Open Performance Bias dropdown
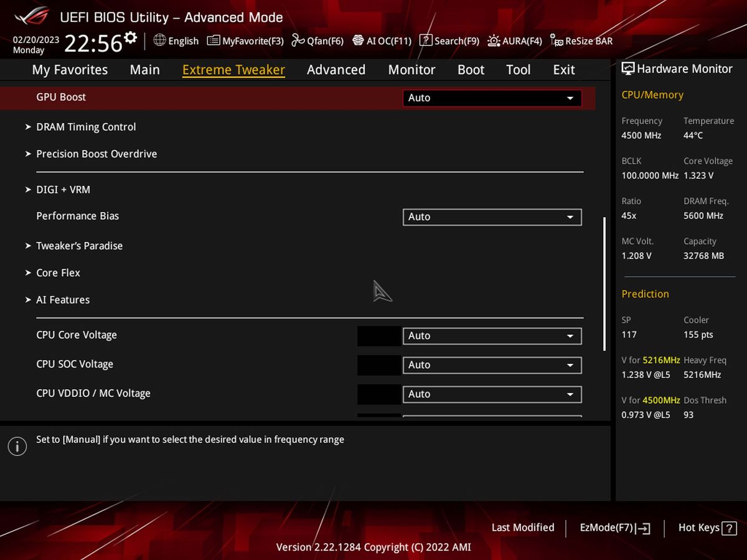 tap(492, 217)
